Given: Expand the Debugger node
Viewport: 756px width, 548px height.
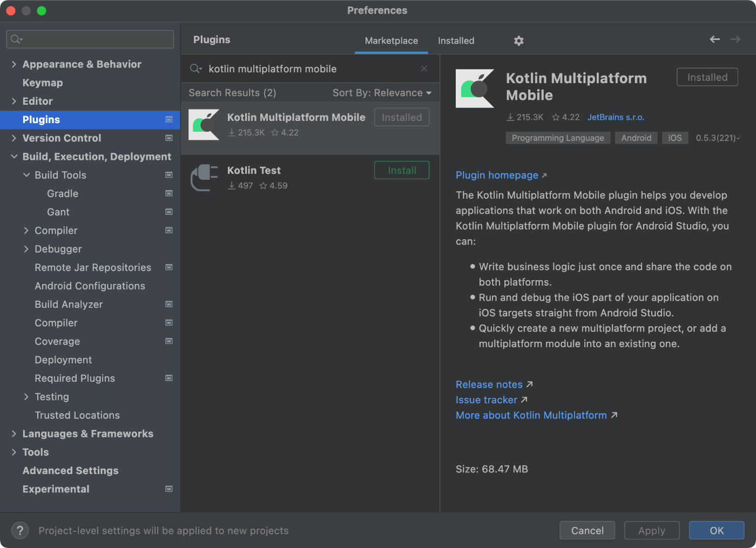Looking at the screenshot, I should pyautogui.click(x=26, y=249).
